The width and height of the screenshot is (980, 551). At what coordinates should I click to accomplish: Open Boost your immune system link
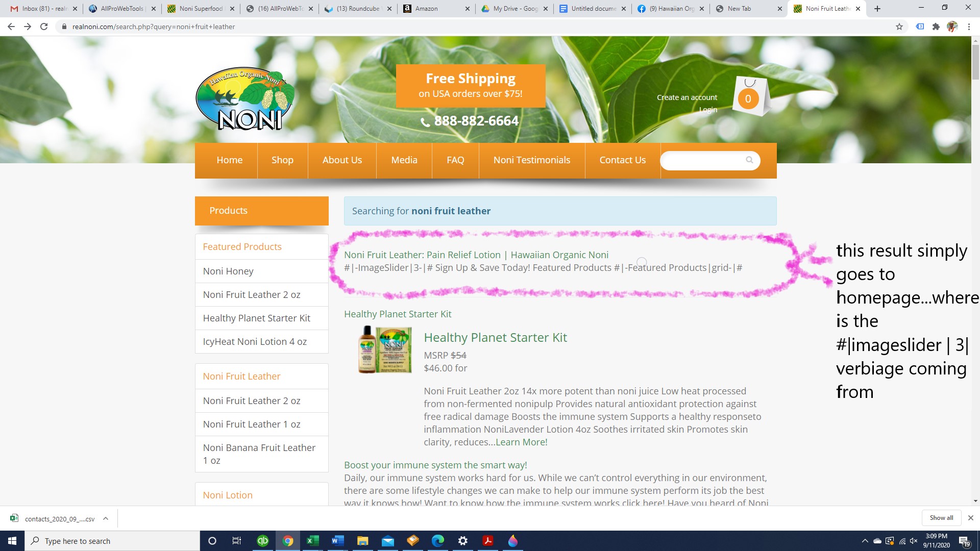point(435,465)
